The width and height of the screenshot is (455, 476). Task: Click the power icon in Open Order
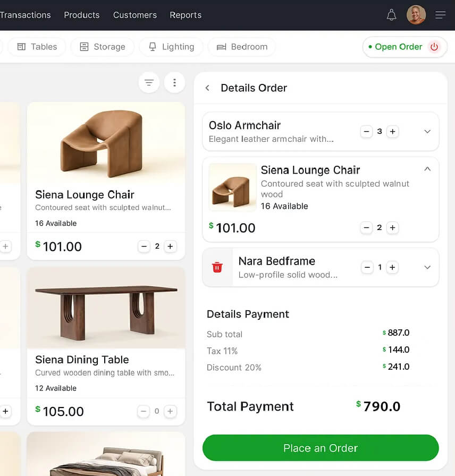(434, 47)
